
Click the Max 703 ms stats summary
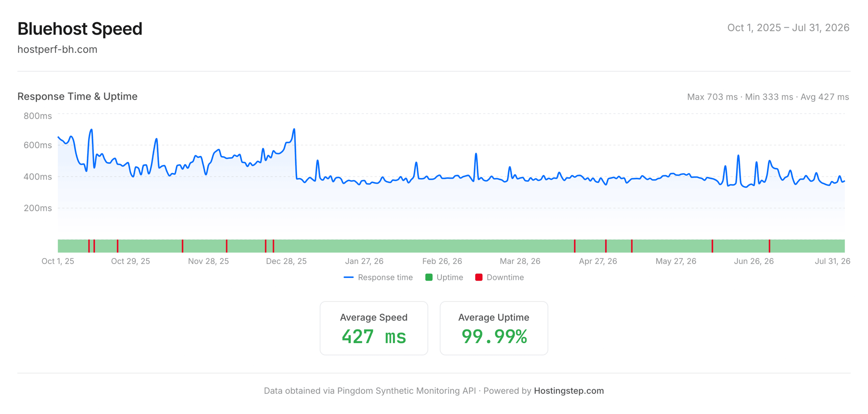pyautogui.click(x=768, y=97)
